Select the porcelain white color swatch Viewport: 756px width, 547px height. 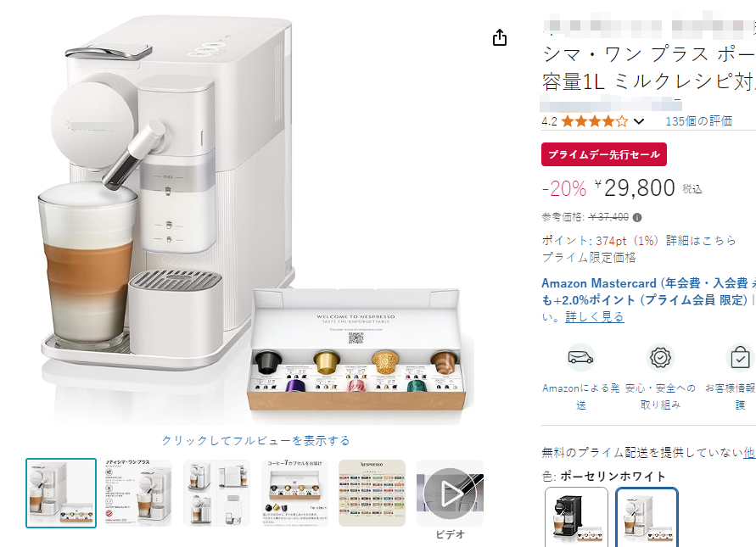pos(647,516)
